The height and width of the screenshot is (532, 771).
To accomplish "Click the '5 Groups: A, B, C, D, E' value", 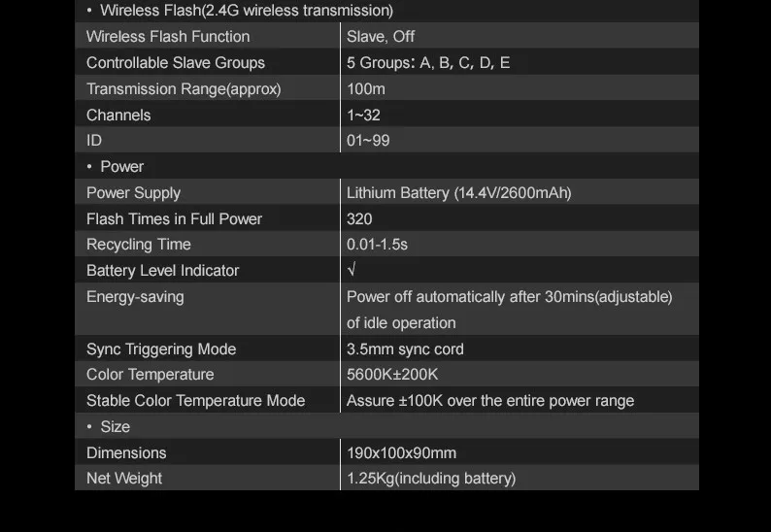I will click(428, 62).
